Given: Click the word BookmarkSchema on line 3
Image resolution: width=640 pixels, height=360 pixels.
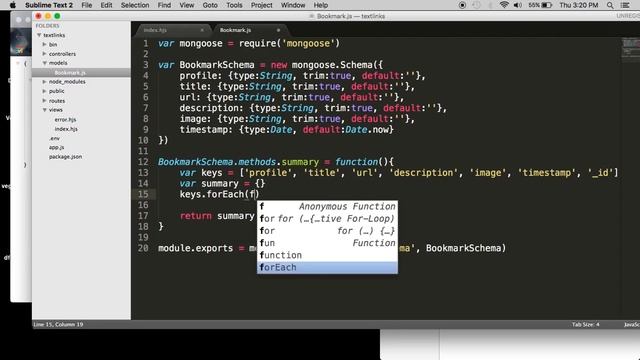Looking at the screenshot, I should tap(217, 65).
